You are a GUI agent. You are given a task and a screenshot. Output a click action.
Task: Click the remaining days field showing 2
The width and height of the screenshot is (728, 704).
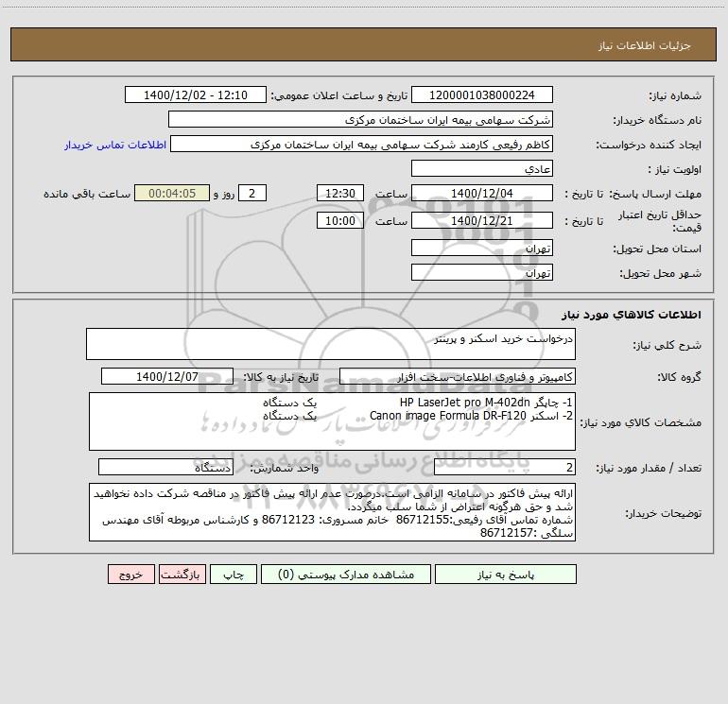pos(252,193)
